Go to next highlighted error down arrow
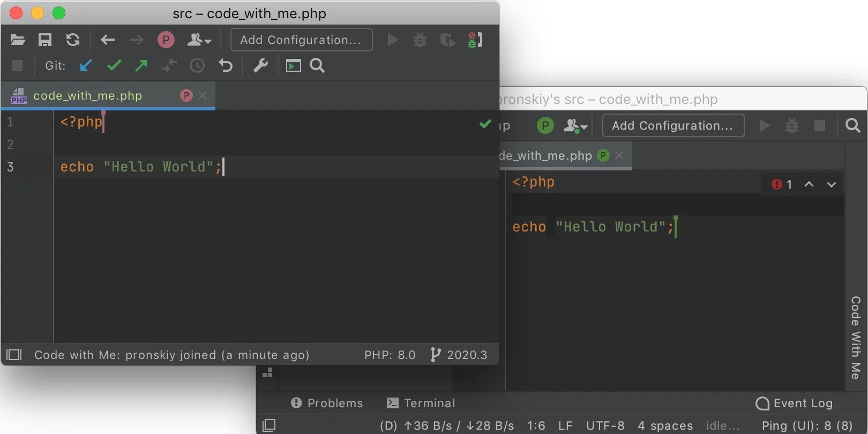 point(832,184)
